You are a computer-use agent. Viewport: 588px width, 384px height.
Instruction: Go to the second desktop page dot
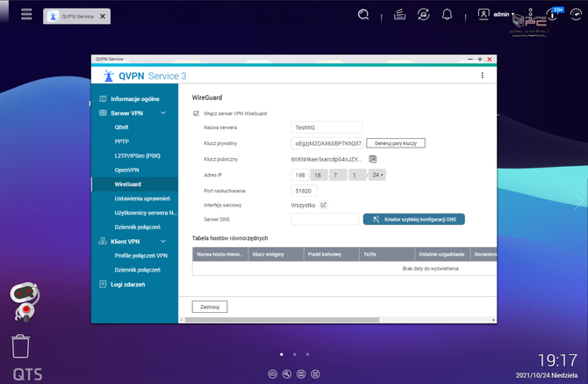tap(295, 354)
